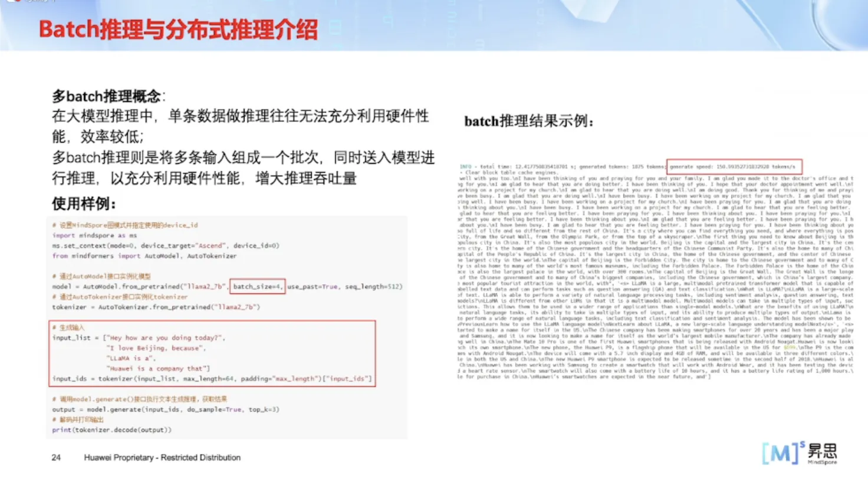Click the comment '# 通过AutoTokenizer接口实例化tokenizer'
This screenshot has width=868, height=479.
tap(120, 297)
